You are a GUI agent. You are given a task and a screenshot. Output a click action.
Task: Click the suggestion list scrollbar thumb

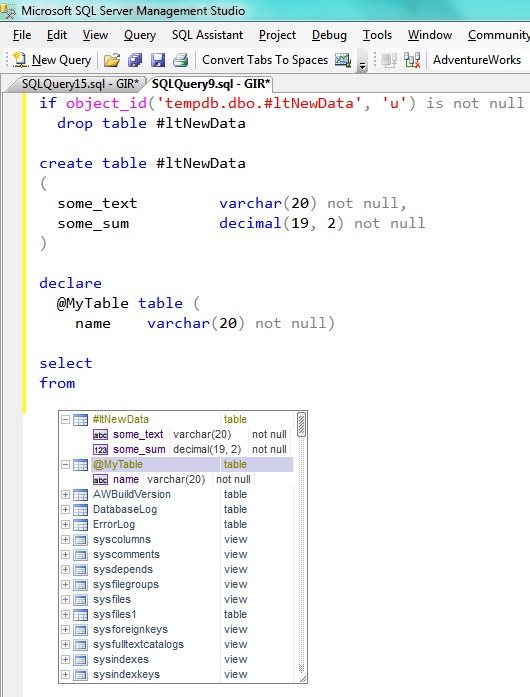tap(301, 425)
